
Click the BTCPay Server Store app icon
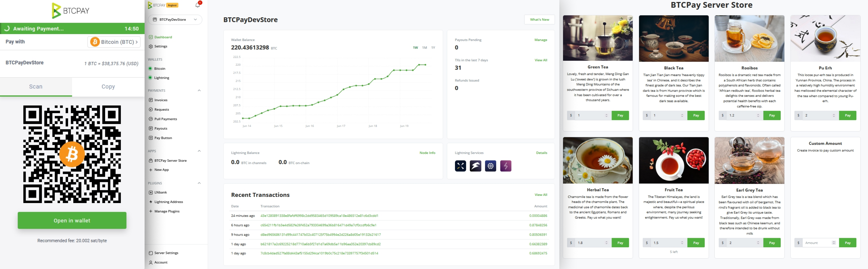151,160
